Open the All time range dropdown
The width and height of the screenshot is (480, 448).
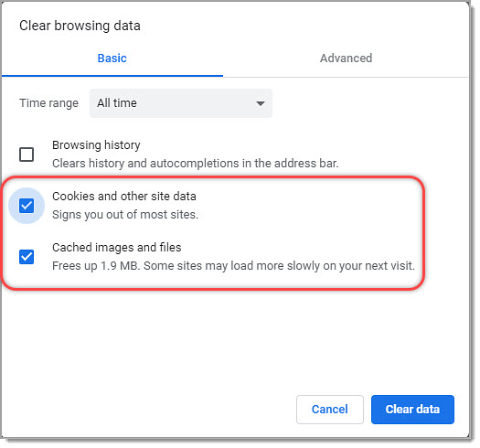(x=181, y=103)
